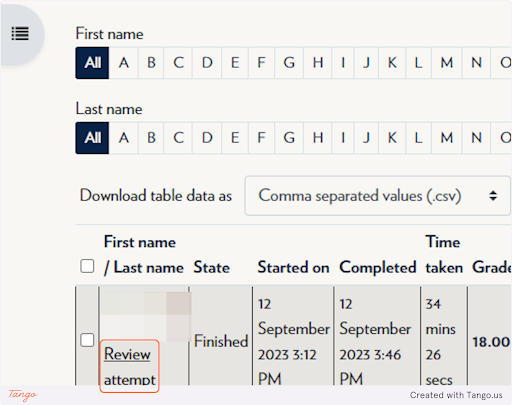Sort by the Time taken column header
Viewport: 512px width, 405px height.
click(444, 255)
